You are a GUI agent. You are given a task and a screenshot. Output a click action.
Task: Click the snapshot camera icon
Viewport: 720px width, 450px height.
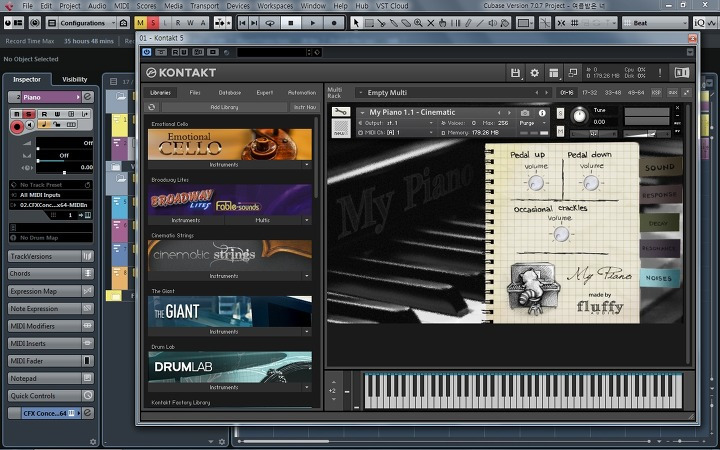coord(525,112)
